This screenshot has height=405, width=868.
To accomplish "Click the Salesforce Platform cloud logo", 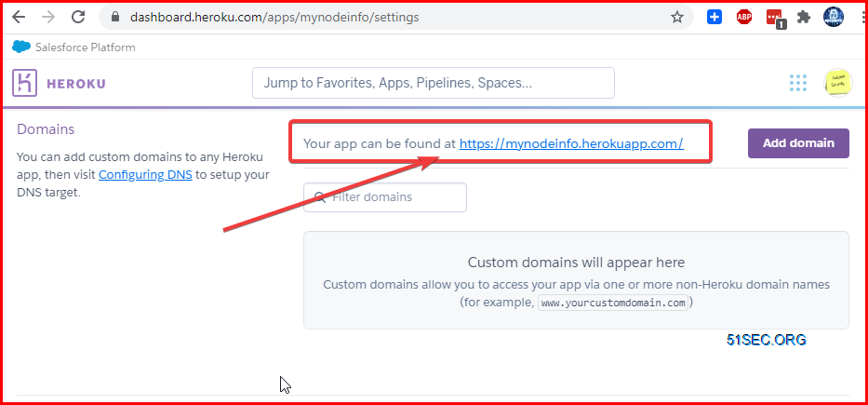I will (x=21, y=47).
